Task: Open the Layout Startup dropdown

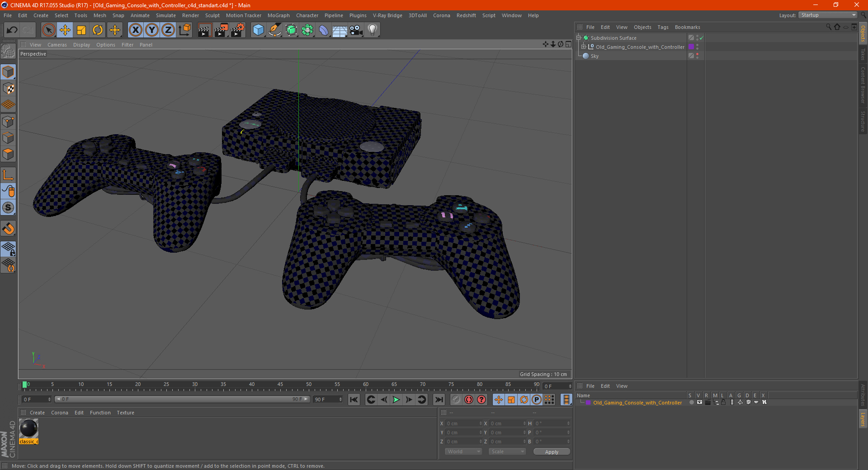Action: pos(828,15)
